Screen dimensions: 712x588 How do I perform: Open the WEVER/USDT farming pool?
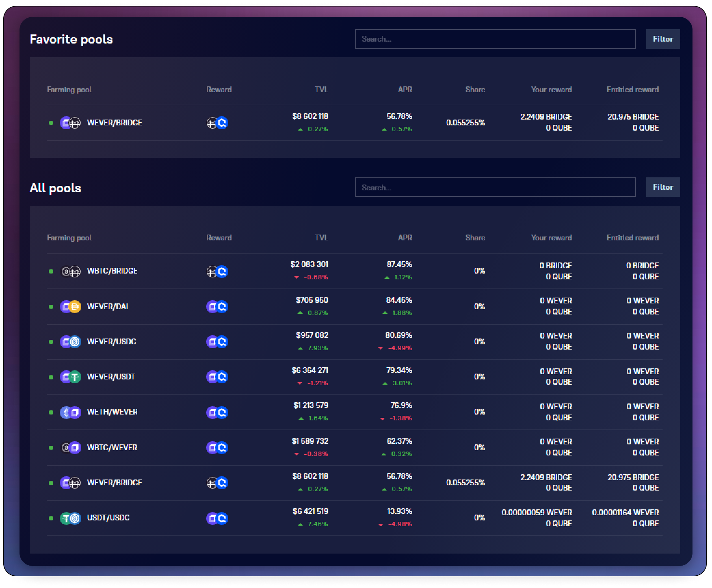tap(111, 377)
